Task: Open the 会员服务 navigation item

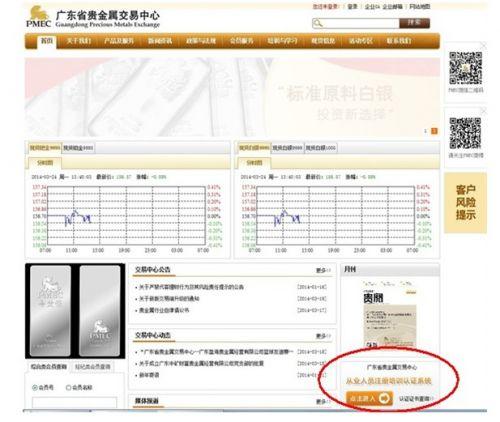Action: pos(242,41)
